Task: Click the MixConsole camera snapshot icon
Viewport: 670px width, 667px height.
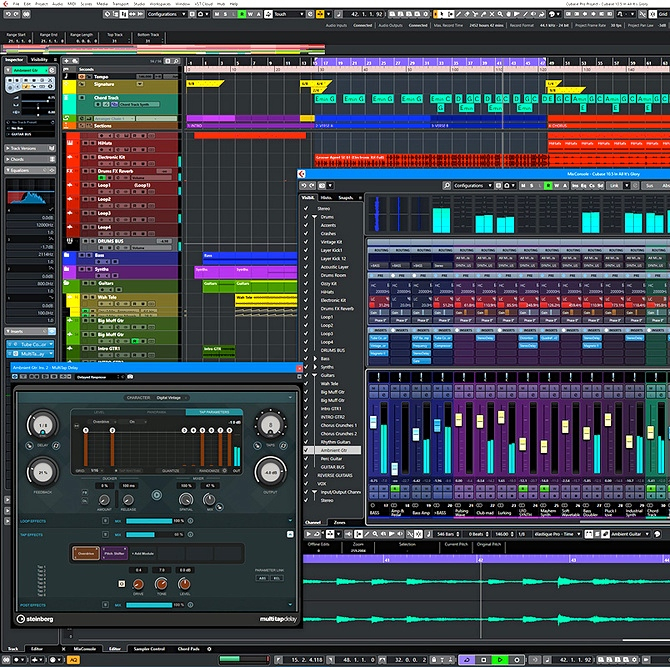Action: point(322,185)
